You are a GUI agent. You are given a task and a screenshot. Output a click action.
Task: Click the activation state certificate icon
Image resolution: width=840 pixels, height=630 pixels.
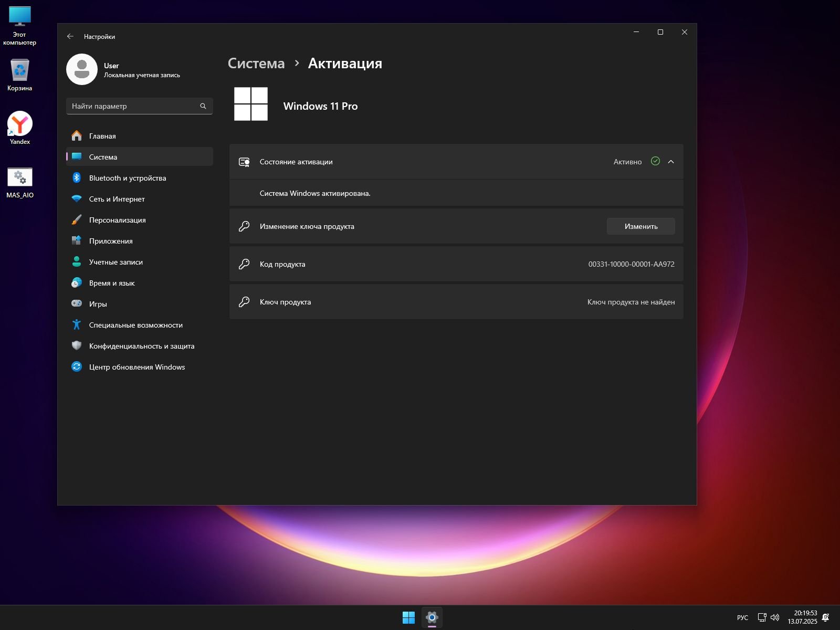point(244,162)
